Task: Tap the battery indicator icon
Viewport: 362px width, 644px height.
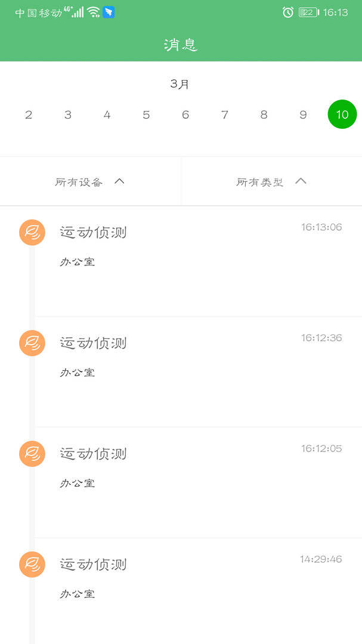Action: coord(308,12)
